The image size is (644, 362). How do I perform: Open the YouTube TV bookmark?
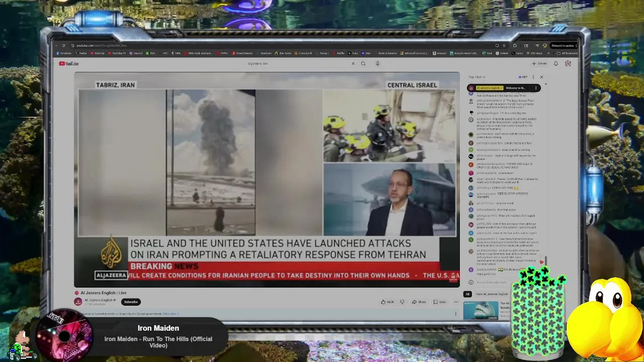pyautogui.click(x=117, y=53)
